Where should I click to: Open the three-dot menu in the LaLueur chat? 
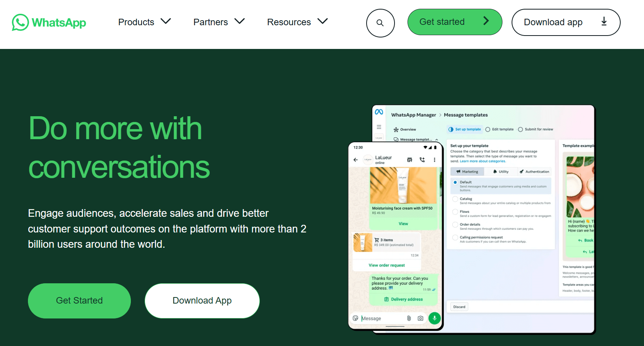[434, 160]
